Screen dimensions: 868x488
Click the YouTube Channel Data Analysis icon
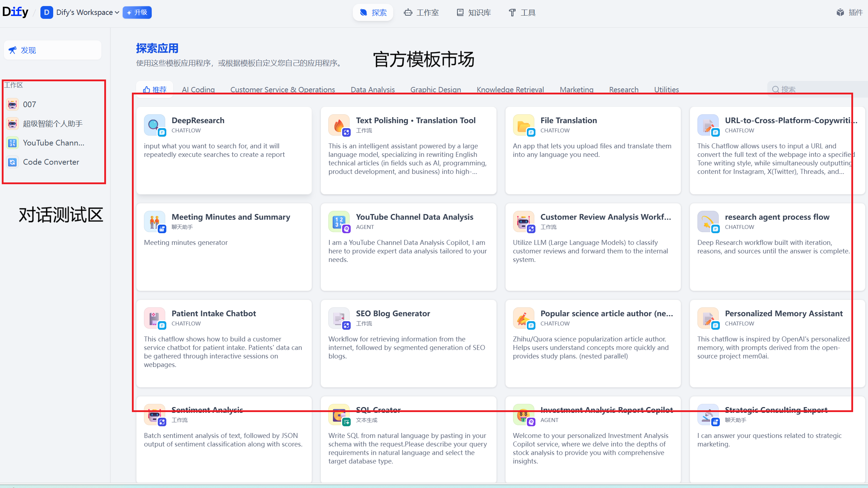[x=339, y=221]
